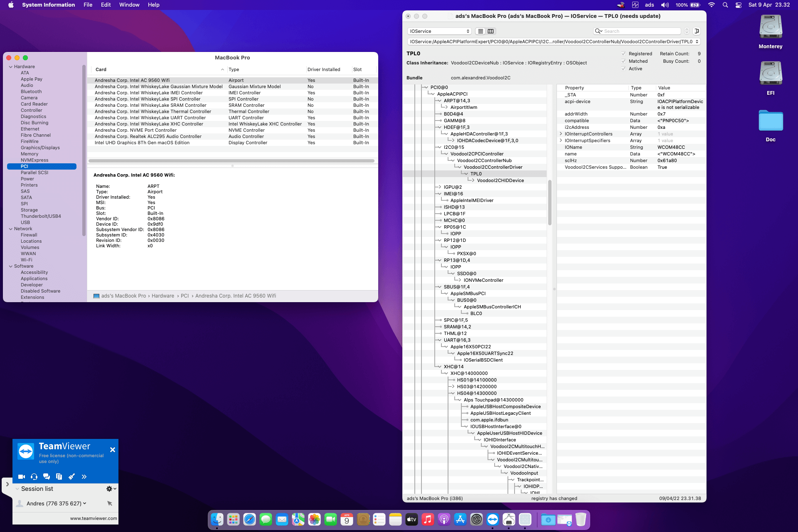Open the TeamViewer file box icon

59,477
